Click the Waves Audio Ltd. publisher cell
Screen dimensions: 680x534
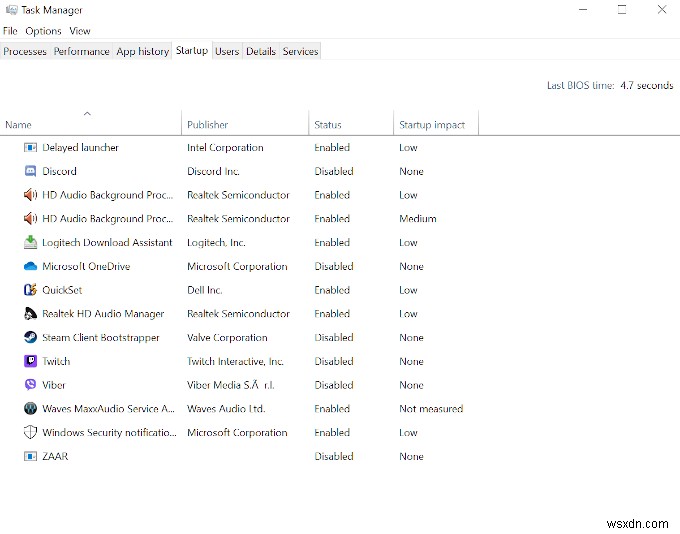(226, 409)
